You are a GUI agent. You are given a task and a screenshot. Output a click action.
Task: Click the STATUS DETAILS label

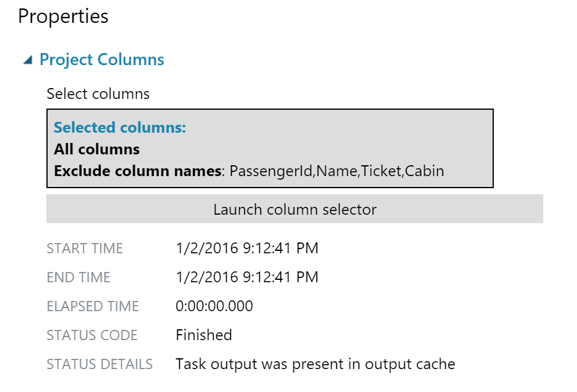coord(99,364)
